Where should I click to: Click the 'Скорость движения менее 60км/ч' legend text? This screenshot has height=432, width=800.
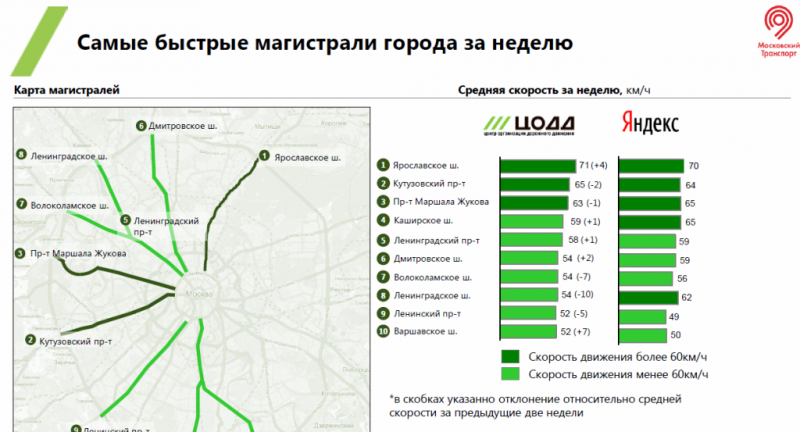pos(618,374)
